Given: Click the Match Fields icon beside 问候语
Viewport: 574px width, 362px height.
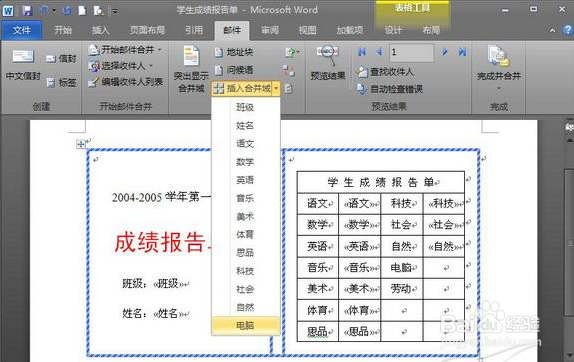Looking at the screenshot, I should tap(289, 70).
